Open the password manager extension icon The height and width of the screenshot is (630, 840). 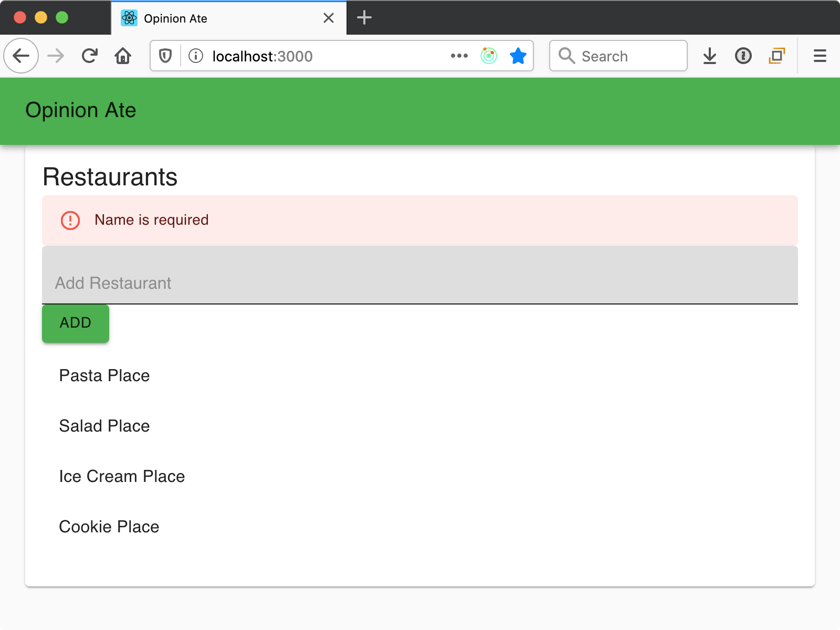pos(743,56)
